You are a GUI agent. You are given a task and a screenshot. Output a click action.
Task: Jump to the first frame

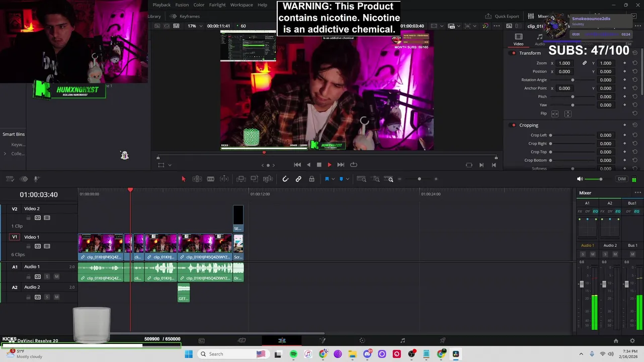pos(297,165)
